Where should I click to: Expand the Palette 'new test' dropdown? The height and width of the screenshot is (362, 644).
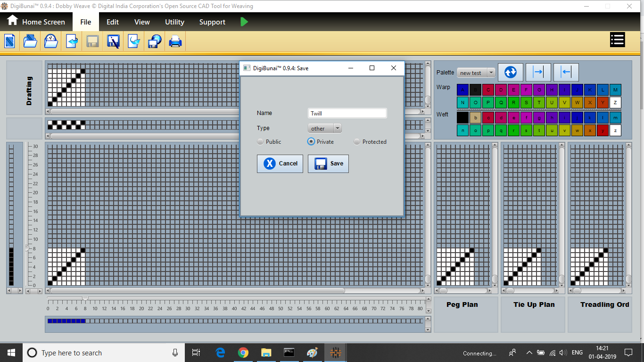point(476,73)
